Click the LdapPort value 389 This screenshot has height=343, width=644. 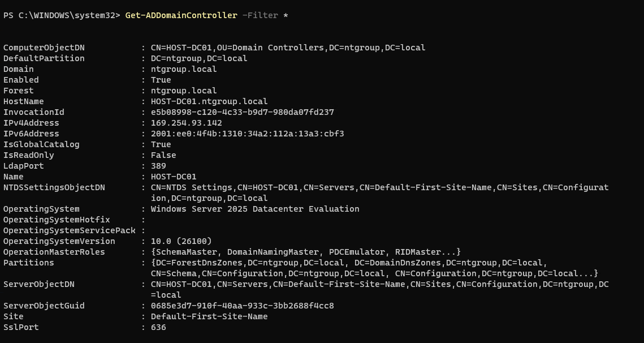pyautogui.click(x=158, y=166)
